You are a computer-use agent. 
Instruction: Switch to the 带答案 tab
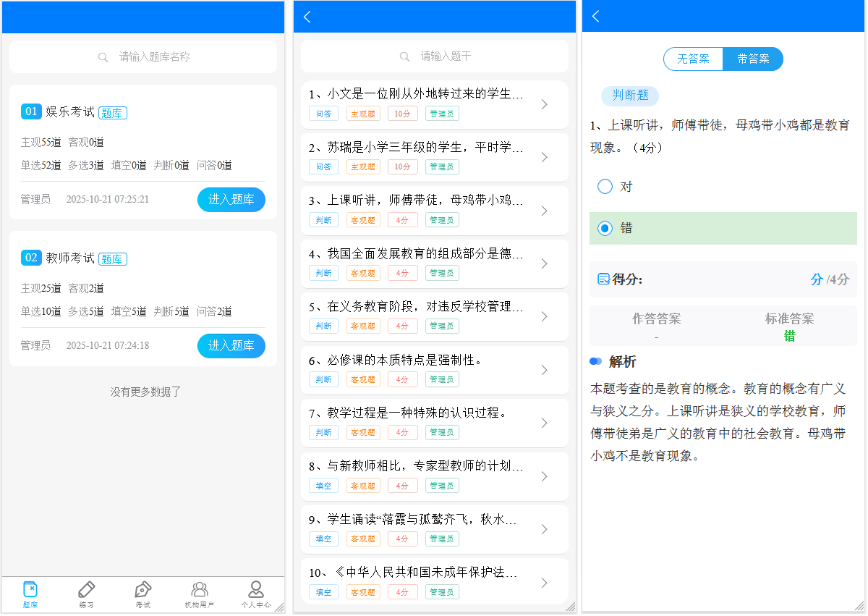coord(753,59)
